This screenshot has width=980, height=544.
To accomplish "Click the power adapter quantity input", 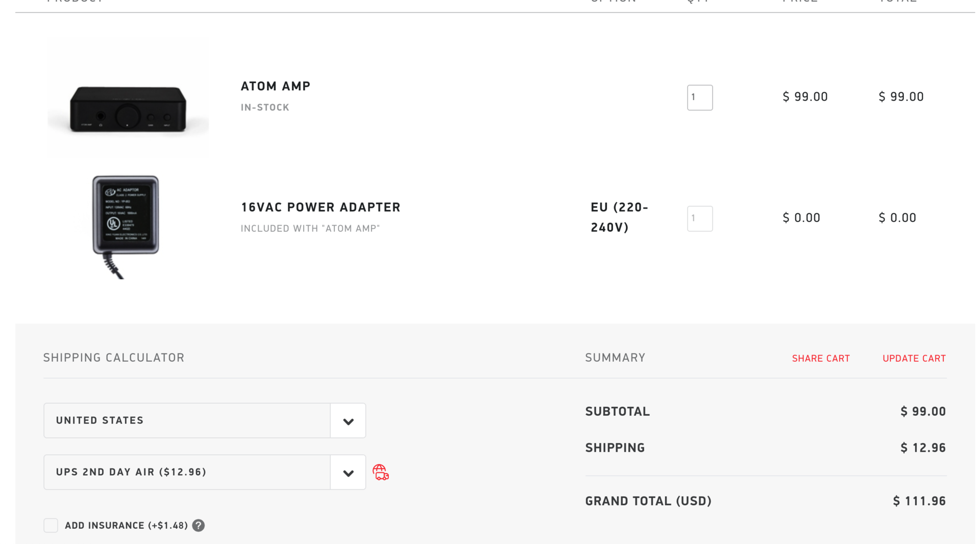I will (x=700, y=218).
